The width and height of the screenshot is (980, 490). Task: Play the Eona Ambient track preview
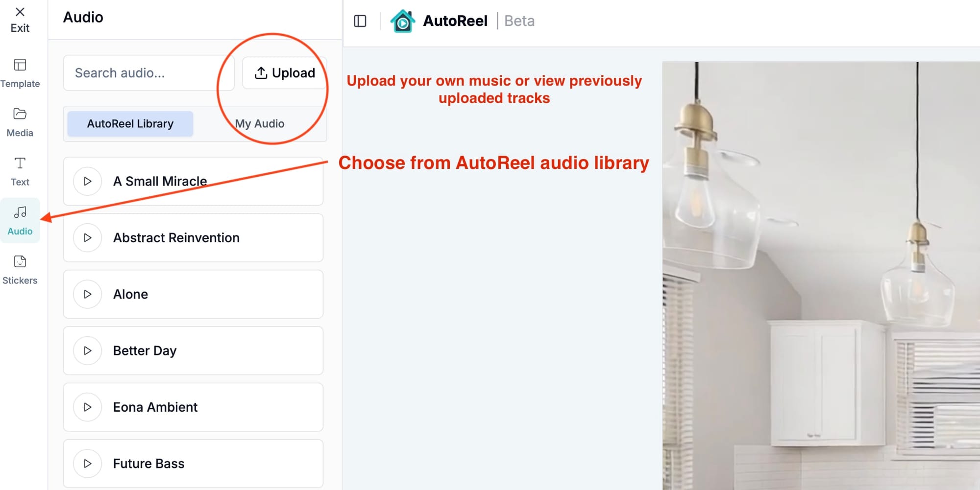pyautogui.click(x=88, y=407)
